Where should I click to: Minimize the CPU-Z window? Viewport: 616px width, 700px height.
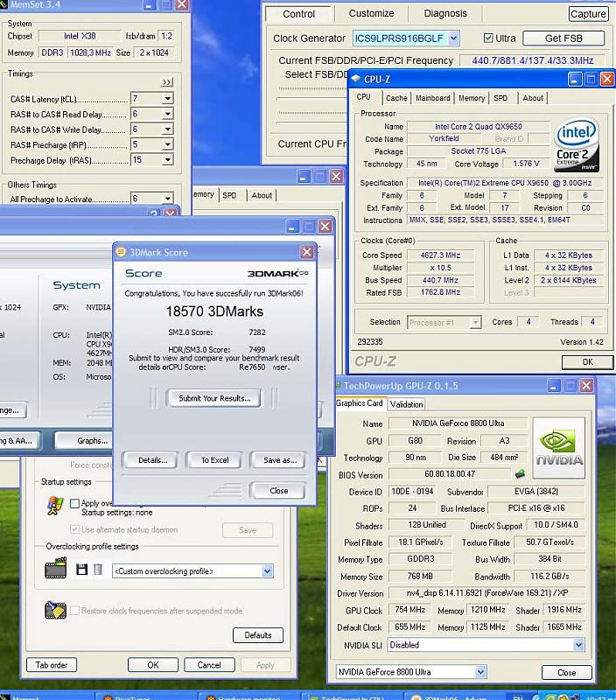(575, 80)
